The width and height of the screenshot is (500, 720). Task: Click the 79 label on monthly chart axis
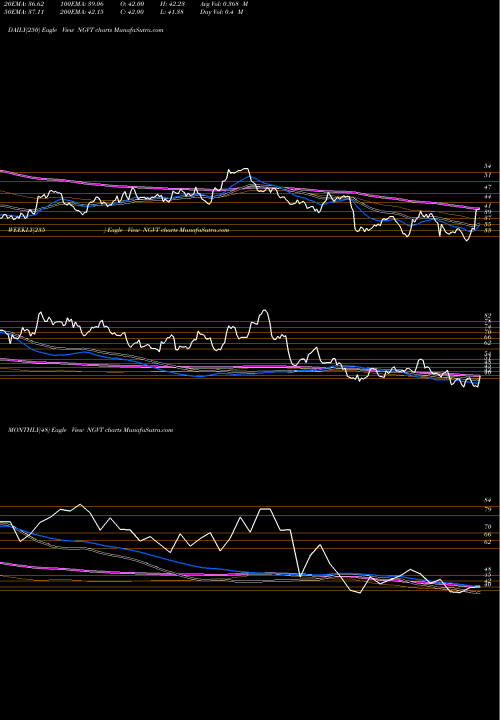(488, 509)
